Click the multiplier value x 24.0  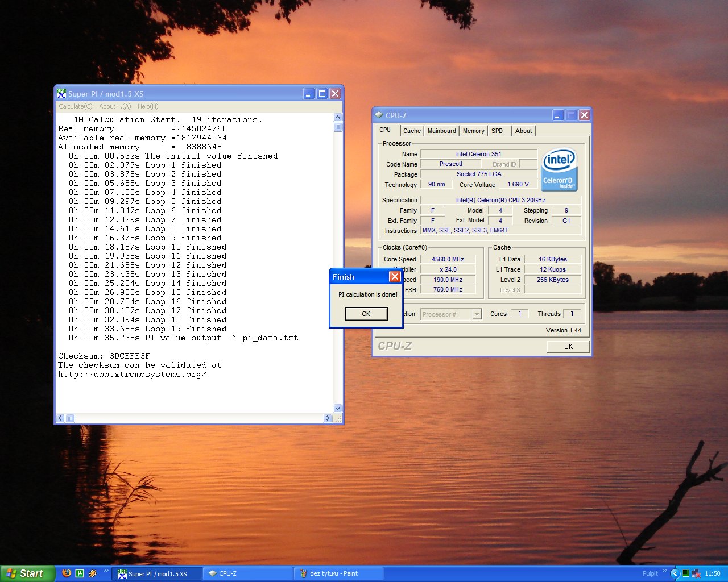(448, 269)
